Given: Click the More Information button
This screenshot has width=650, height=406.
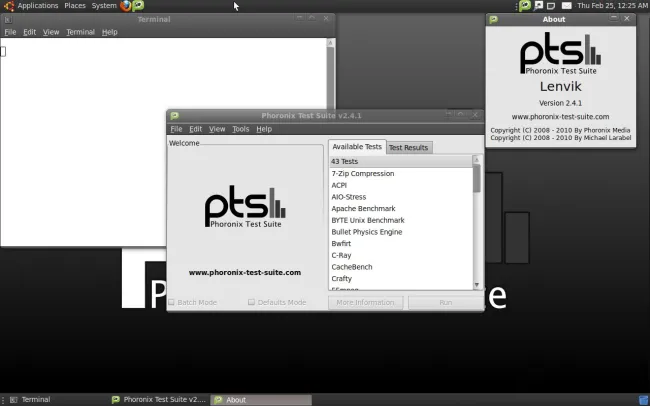Looking at the screenshot, I should (x=365, y=302).
